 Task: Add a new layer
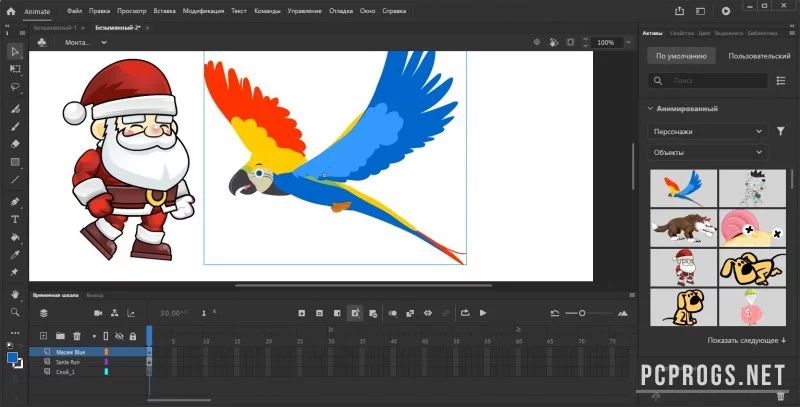(43, 336)
